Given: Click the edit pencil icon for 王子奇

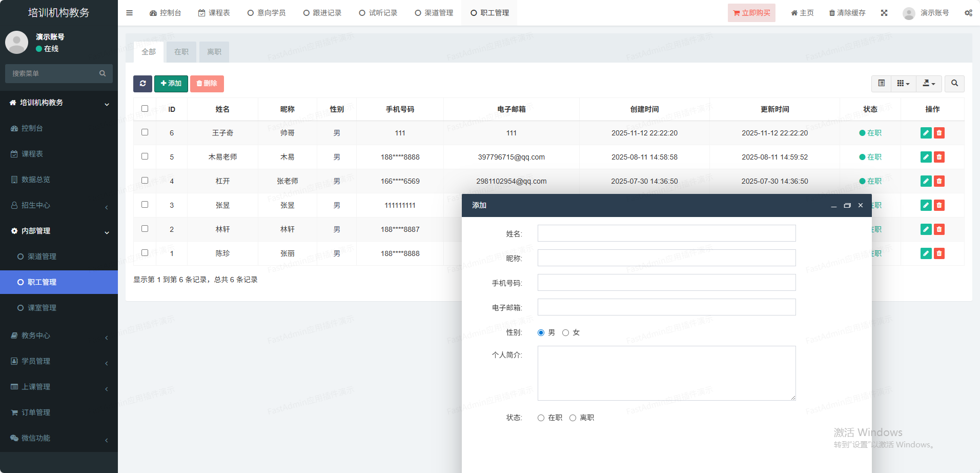Looking at the screenshot, I should point(926,133).
